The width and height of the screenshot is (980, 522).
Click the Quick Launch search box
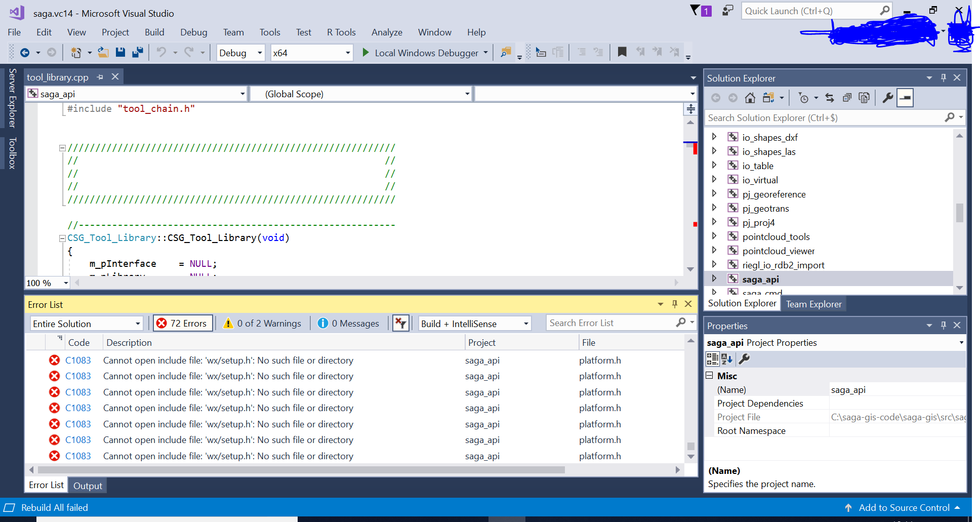coord(810,11)
